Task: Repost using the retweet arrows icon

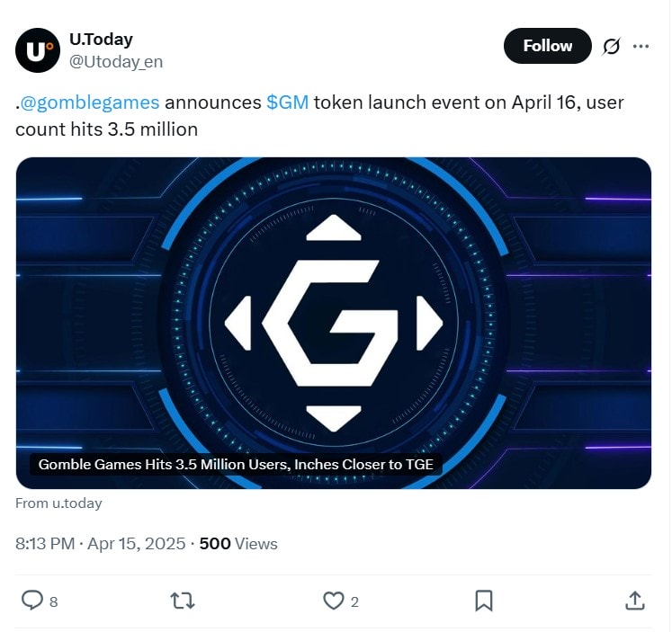Action: (183, 601)
